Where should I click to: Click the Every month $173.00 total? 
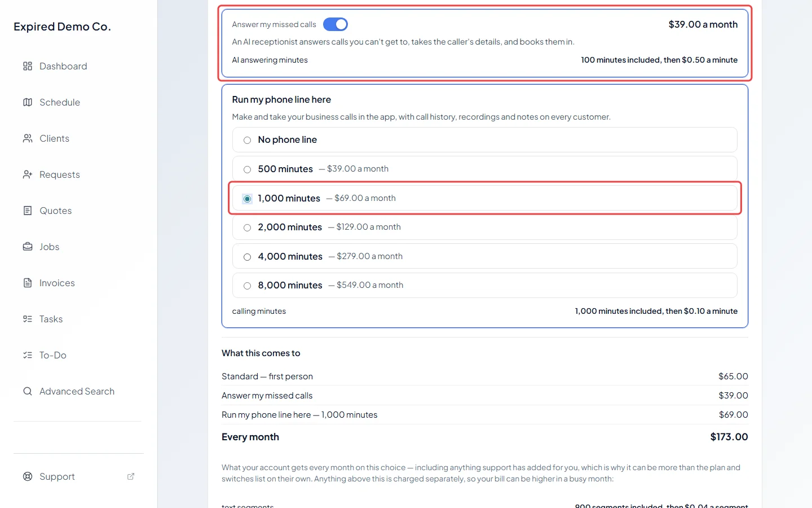[729, 437]
